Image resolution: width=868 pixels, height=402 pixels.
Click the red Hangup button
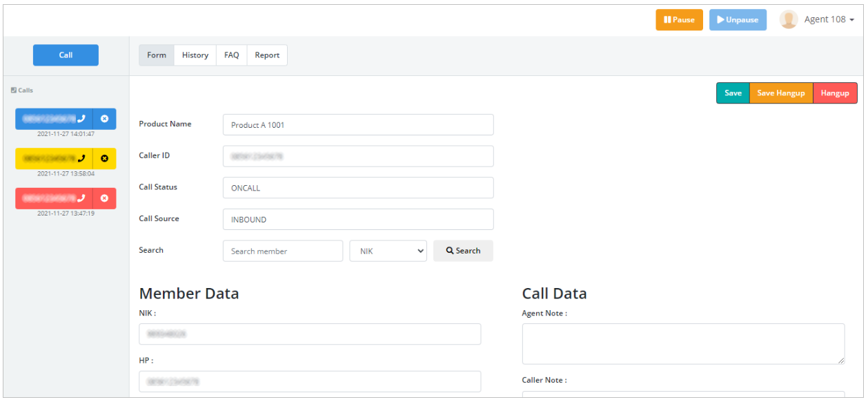(x=836, y=93)
